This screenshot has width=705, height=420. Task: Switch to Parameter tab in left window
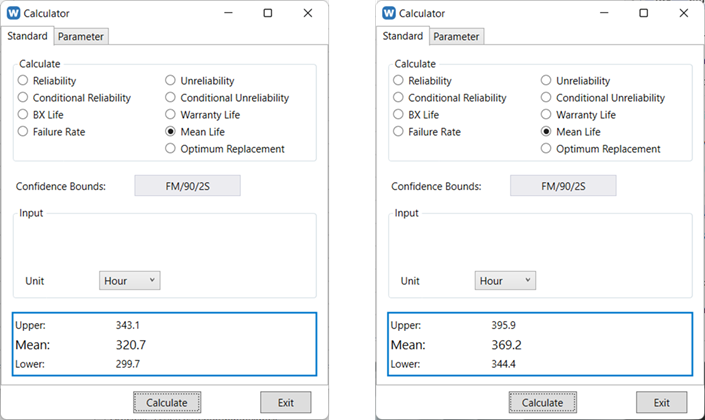tap(80, 37)
